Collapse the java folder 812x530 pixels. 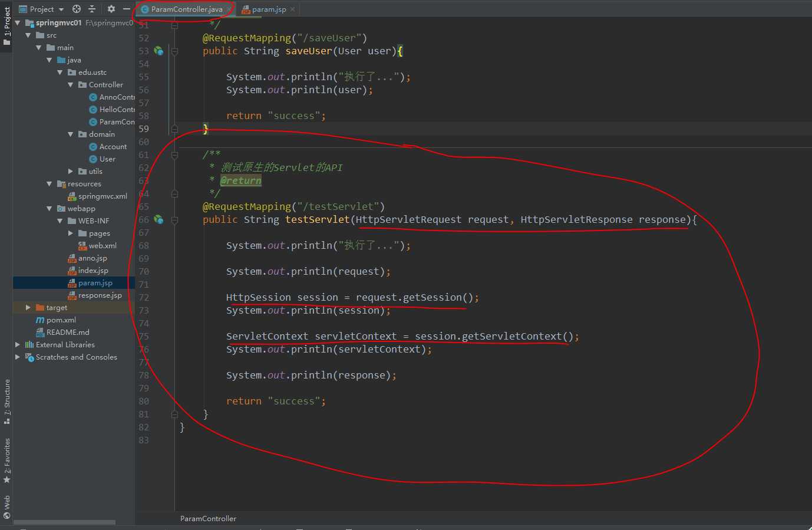(49, 60)
